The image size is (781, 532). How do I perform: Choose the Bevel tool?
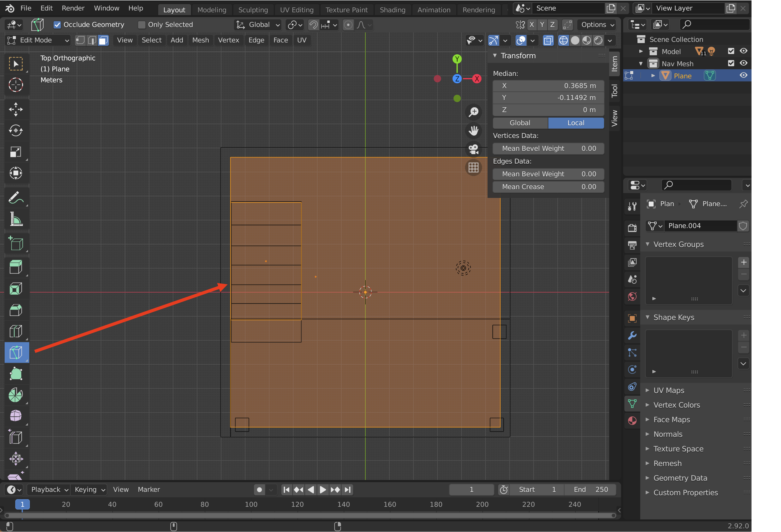tap(16, 310)
